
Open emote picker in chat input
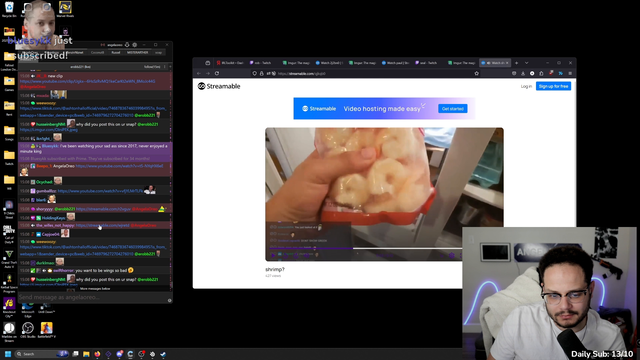point(169,300)
